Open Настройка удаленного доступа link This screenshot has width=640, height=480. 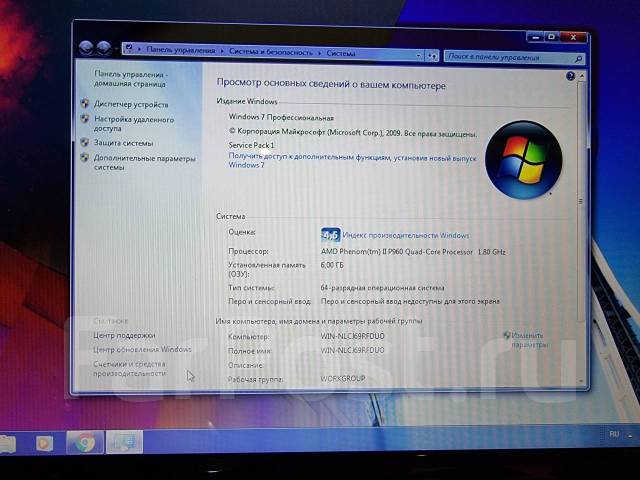(134, 124)
